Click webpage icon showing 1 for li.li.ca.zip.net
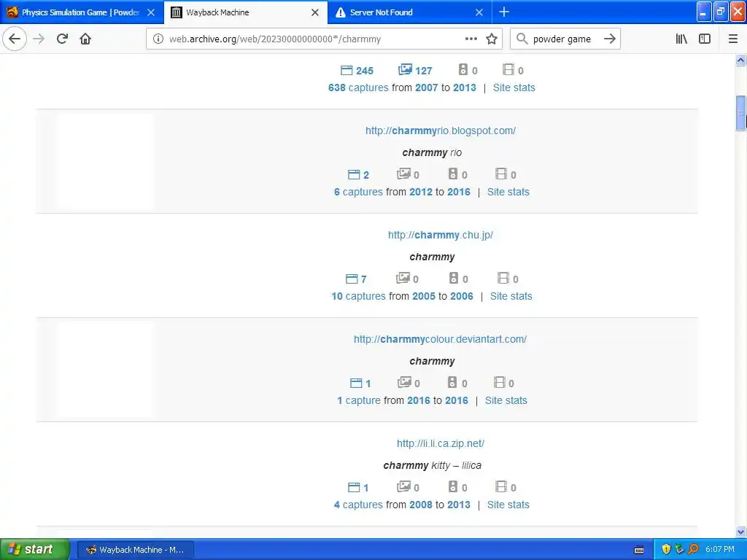The height and width of the screenshot is (560, 747). coord(354,488)
